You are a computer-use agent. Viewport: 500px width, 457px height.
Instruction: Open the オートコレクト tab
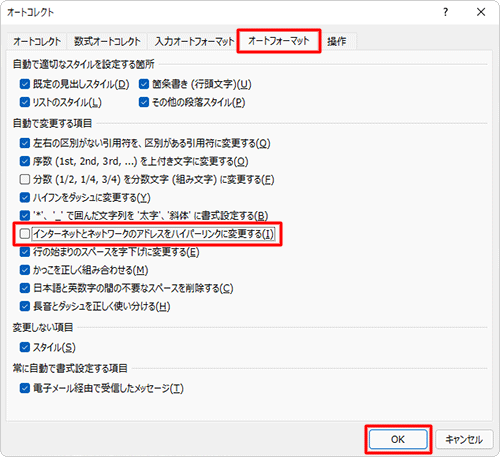pyautogui.click(x=37, y=42)
